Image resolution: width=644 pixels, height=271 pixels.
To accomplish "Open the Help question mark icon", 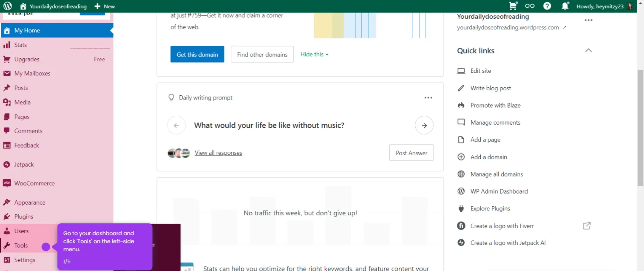I will pyautogui.click(x=547, y=6).
